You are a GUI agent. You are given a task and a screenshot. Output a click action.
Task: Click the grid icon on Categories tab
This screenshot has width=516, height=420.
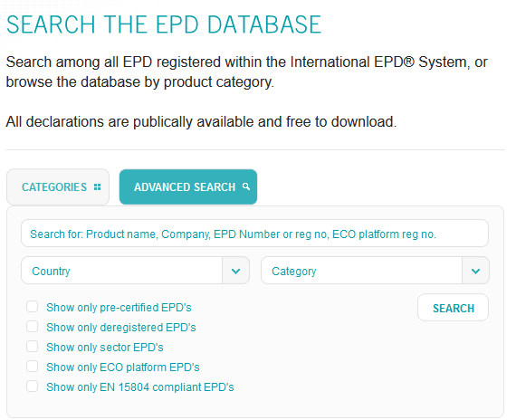pyautogui.click(x=97, y=187)
